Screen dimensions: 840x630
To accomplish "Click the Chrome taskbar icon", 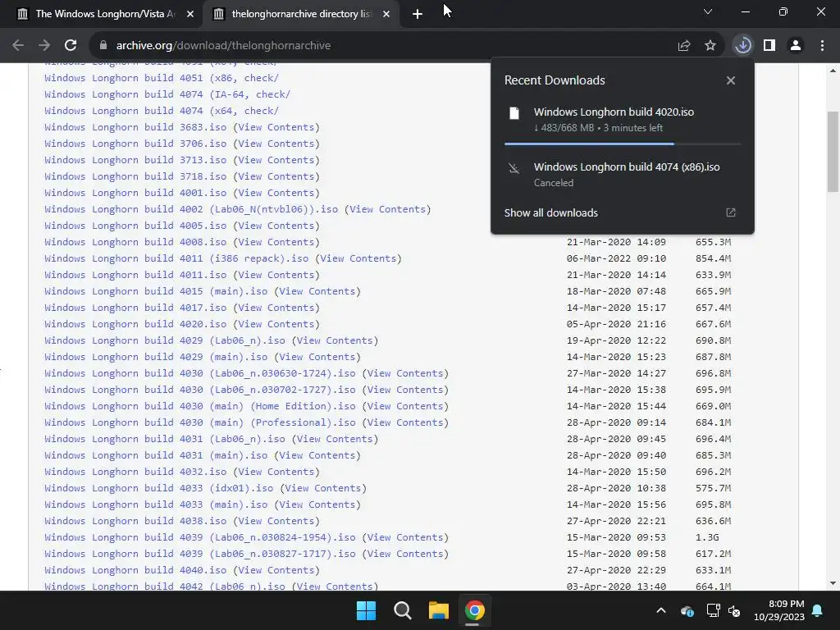I will pyautogui.click(x=475, y=610).
